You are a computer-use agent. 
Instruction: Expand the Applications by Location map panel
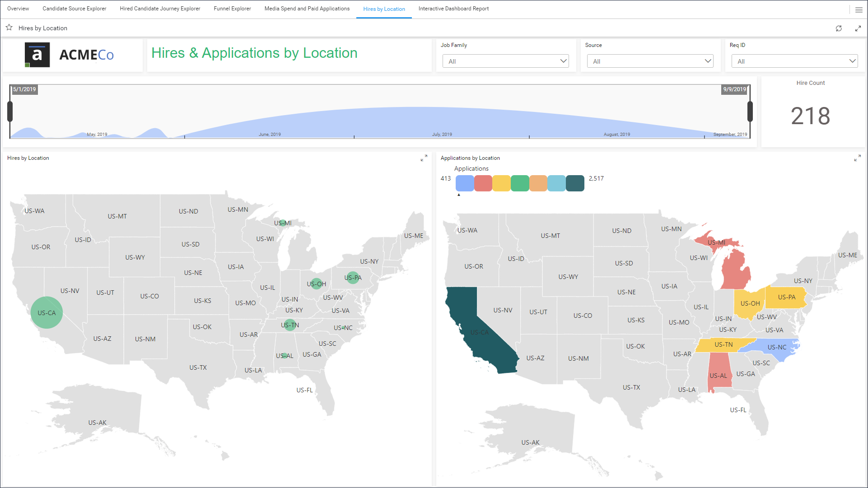pos(857,158)
